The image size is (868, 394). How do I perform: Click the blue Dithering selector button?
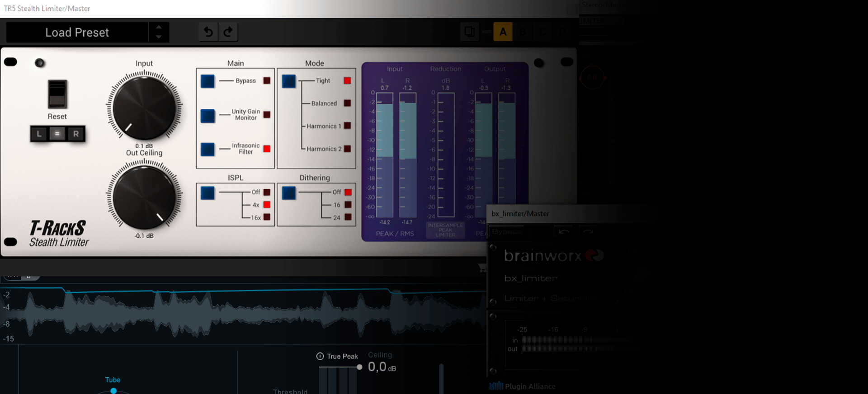289,193
